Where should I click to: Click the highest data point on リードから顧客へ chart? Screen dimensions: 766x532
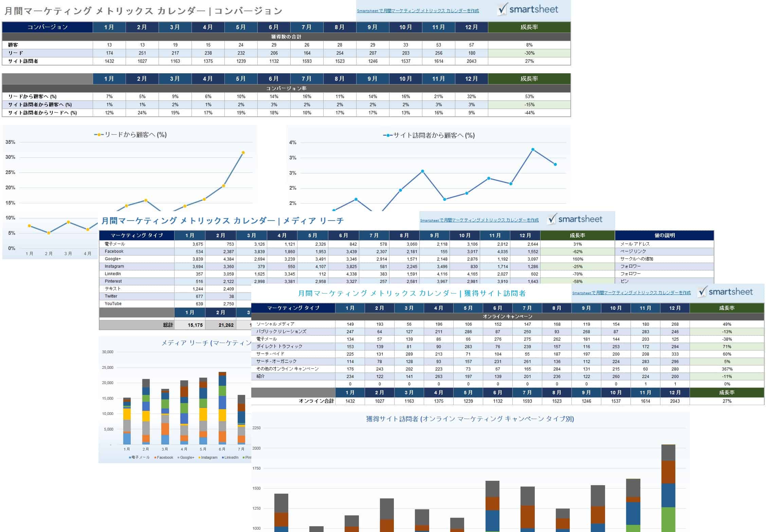coord(243,153)
